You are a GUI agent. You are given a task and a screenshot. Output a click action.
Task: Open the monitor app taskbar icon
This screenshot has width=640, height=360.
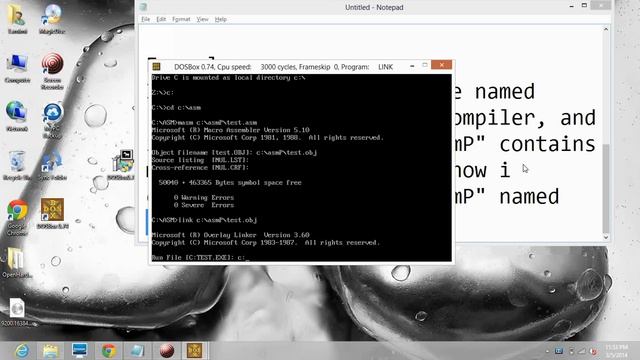pyautogui.click(x=79, y=351)
